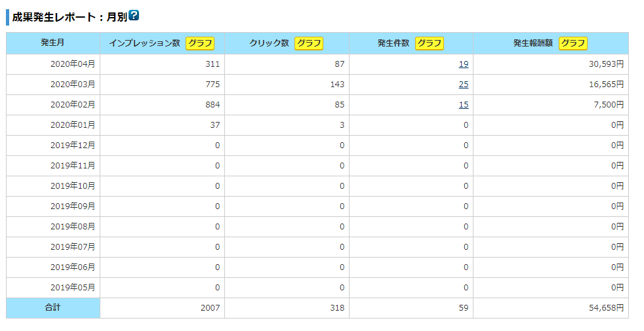Open the 25 link for 2020年03月
The image size is (644, 331).
click(x=464, y=84)
